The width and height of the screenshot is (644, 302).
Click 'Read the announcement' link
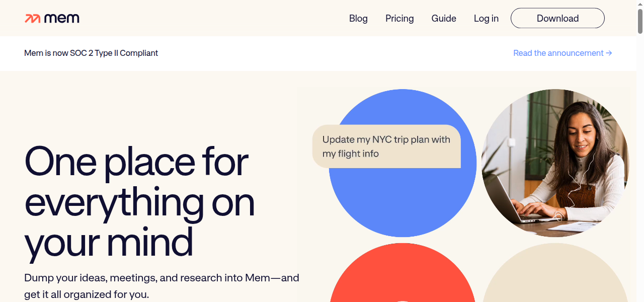[x=558, y=53]
